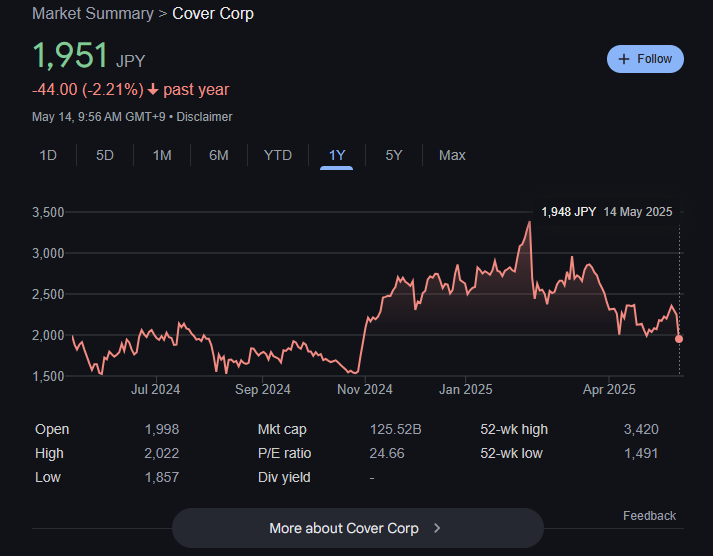The width and height of the screenshot is (713, 556).
Task: Show the 1M price chart
Action: 162,155
